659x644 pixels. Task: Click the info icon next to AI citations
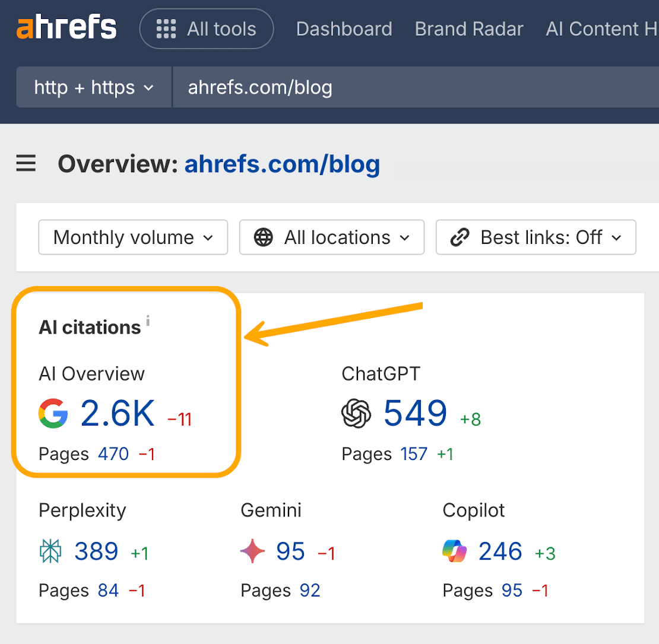click(x=148, y=321)
